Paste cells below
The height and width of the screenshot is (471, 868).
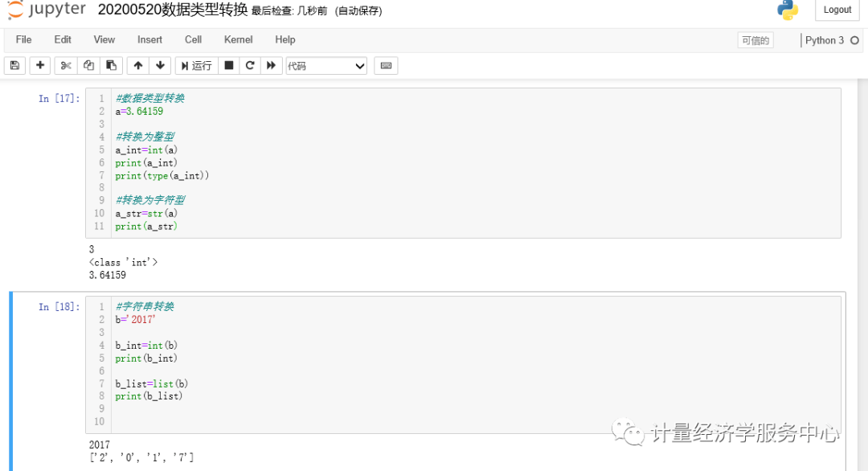pos(111,65)
